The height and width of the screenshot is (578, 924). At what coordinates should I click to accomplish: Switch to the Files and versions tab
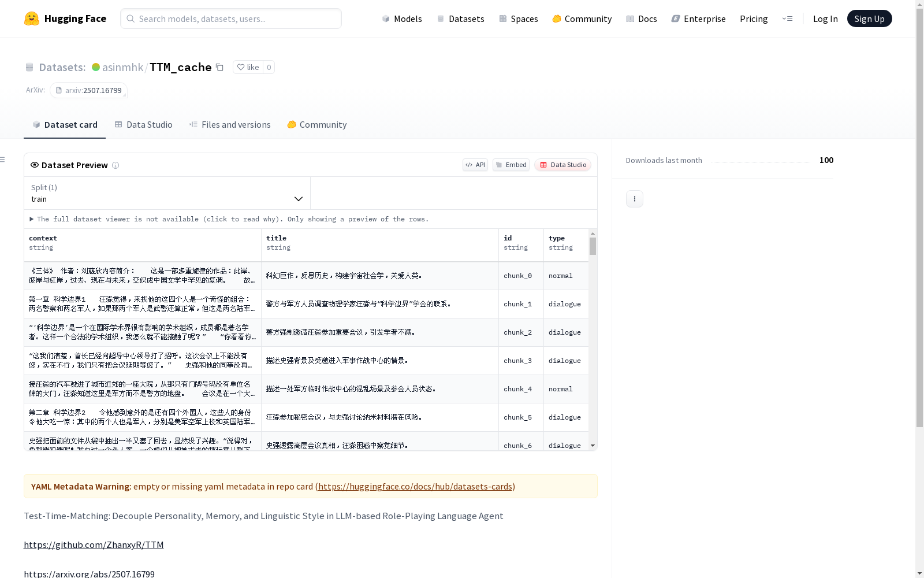(x=230, y=125)
